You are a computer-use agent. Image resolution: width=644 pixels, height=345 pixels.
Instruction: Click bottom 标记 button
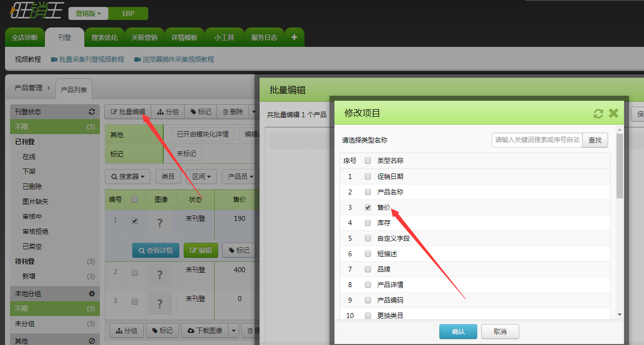162,331
